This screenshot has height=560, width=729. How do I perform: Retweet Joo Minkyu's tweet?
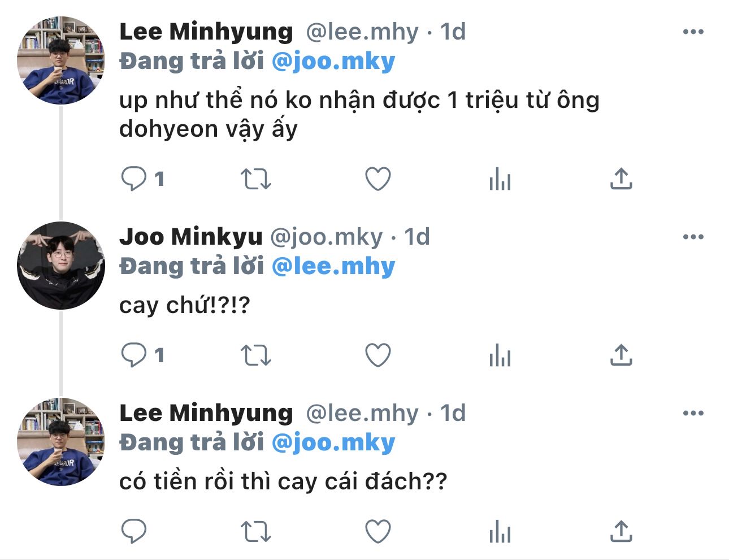pyautogui.click(x=256, y=355)
